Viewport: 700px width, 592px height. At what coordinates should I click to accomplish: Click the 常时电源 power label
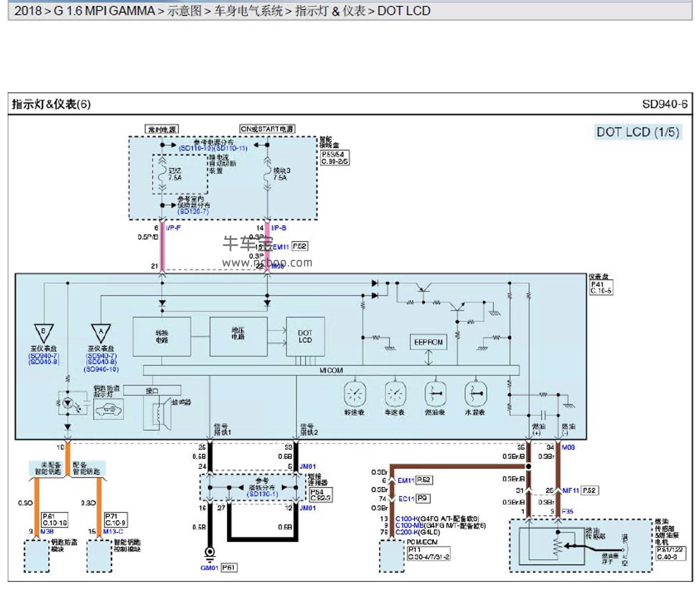pos(162,129)
